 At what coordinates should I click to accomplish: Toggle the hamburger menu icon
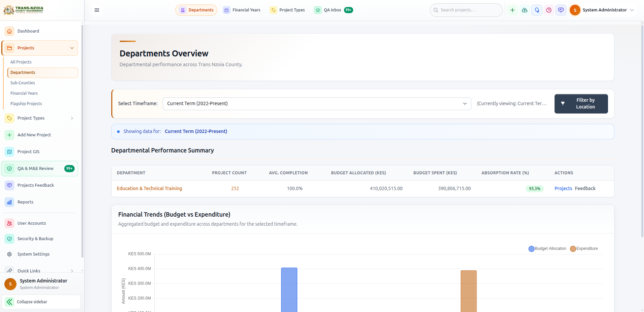[97, 10]
